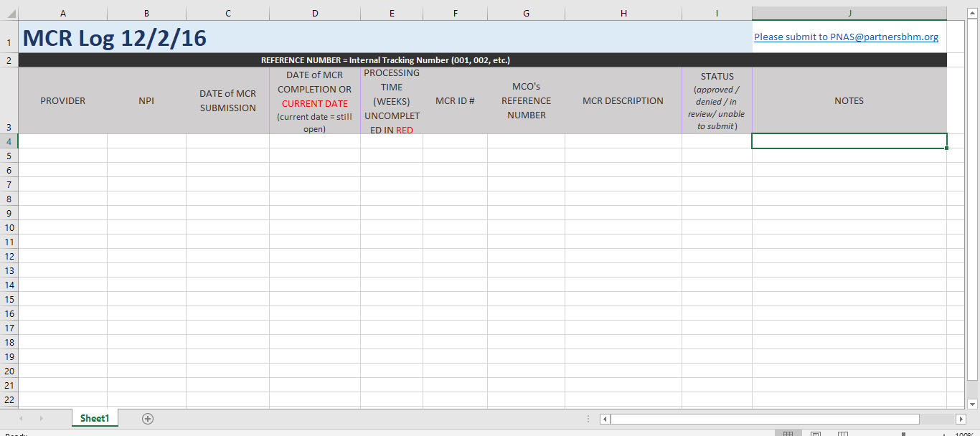Image resolution: width=980 pixels, height=436 pixels.
Task: Select column B by its header
Action: [146, 14]
